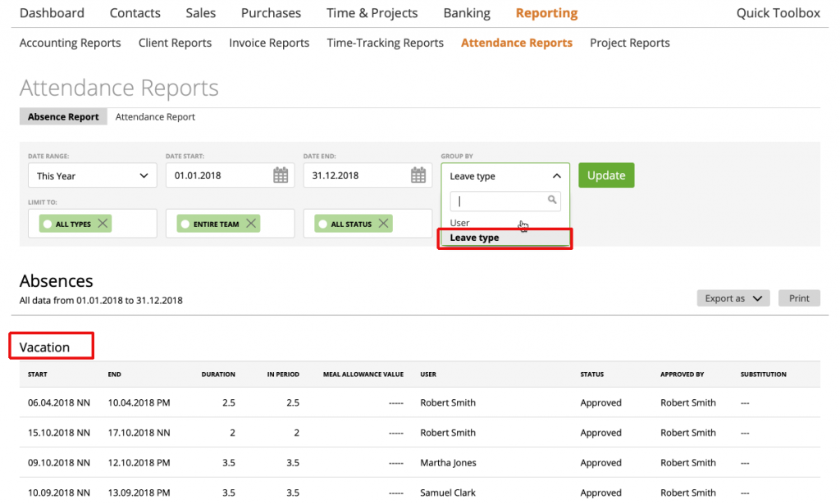Open the Date Range dropdown
This screenshot has height=504, width=840.
coord(92,175)
